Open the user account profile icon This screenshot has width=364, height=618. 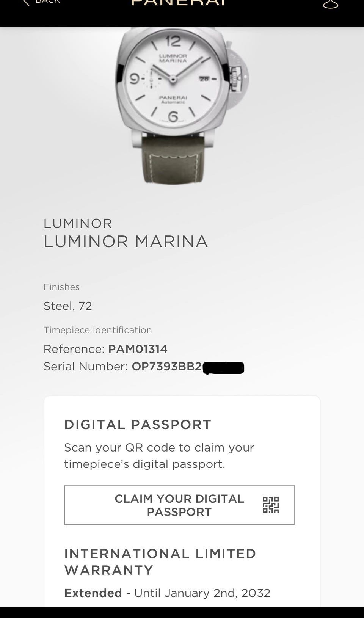[330, 4]
